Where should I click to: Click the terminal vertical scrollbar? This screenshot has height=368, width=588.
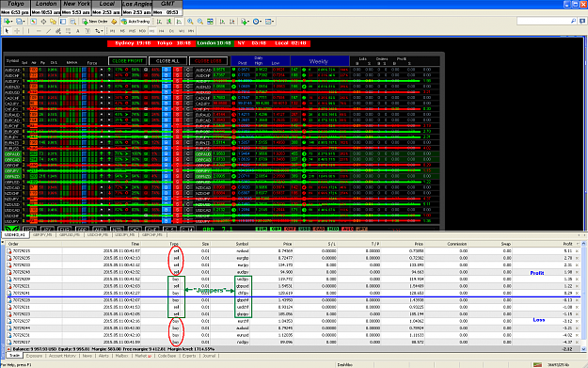pos(583,296)
